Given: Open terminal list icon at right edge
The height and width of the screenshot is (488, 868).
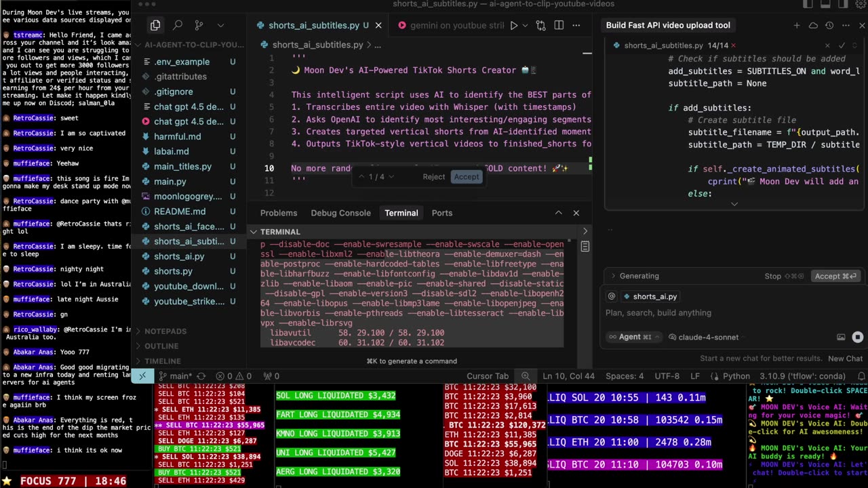Looking at the screenshot, I should pos(585,247).
